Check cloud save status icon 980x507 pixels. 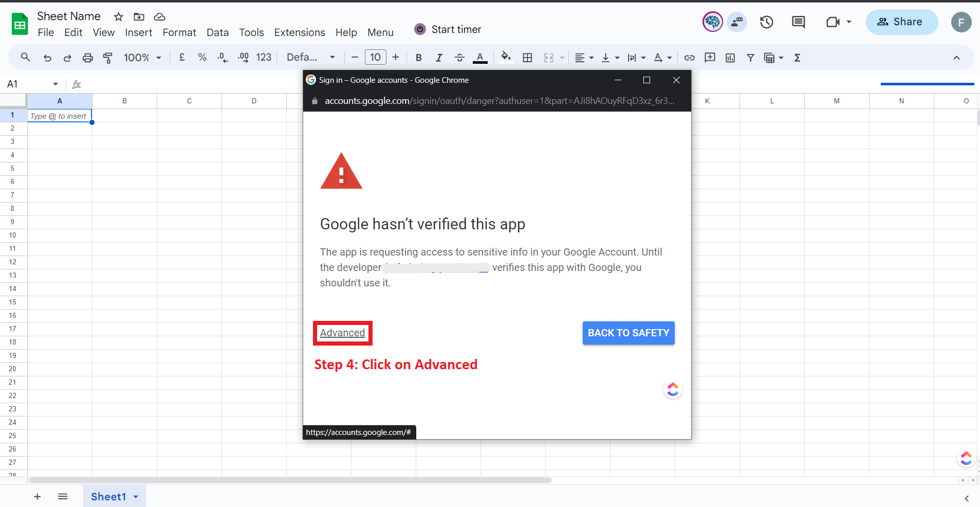pyautogui.click(x=160, y=17)
